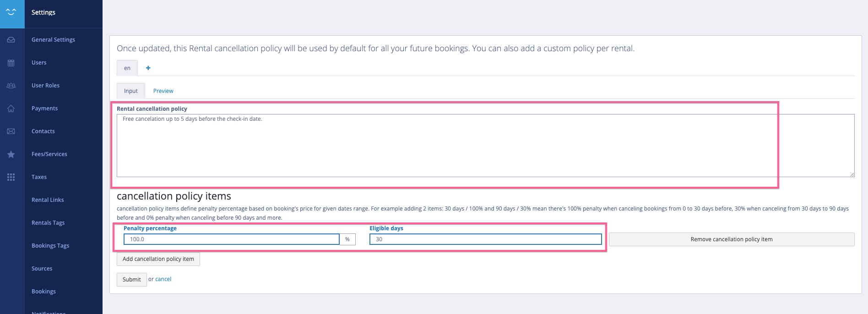Focus the Penalty percentage input field

[231, 239]
